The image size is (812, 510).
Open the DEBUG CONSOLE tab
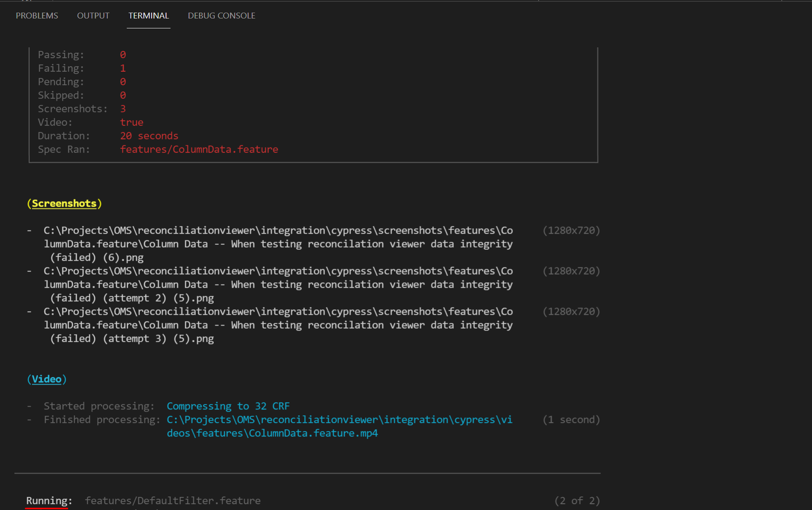[x=221, y=16]
